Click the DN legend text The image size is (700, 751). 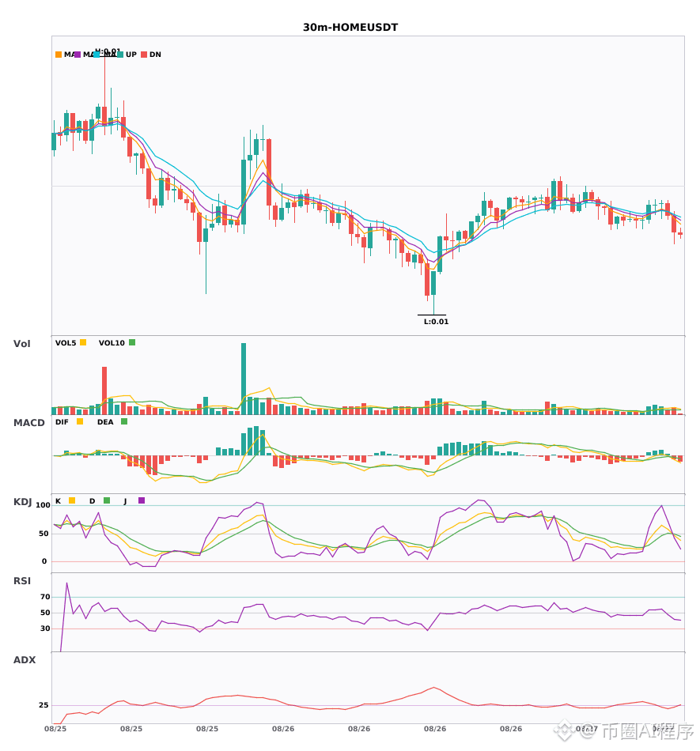(x=155, y=55)
